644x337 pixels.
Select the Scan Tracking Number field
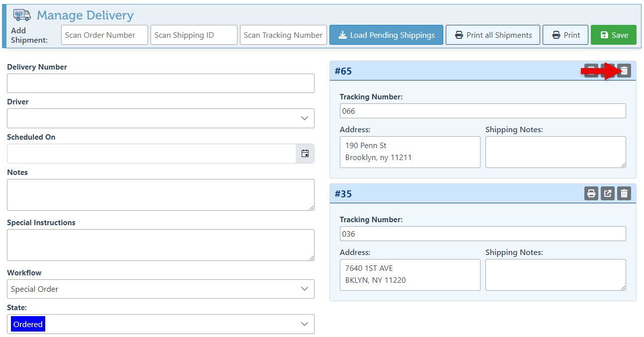(283, 35)
